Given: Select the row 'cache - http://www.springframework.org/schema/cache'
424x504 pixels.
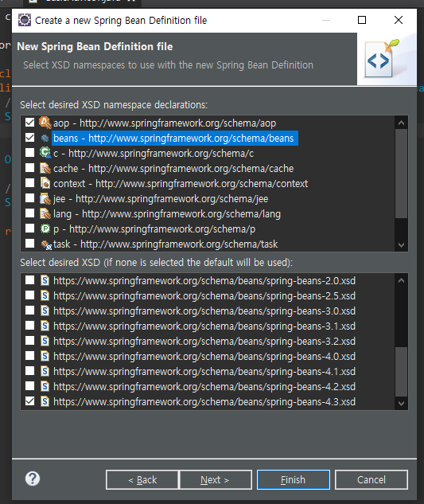Looking at the screenshot, I should click(173, 169).
